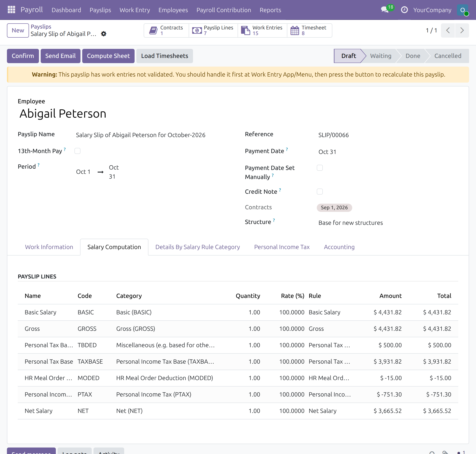Enable Payment Date Set Manually checkbox
This screenshot has height=454, width=476.
(320, 168)
